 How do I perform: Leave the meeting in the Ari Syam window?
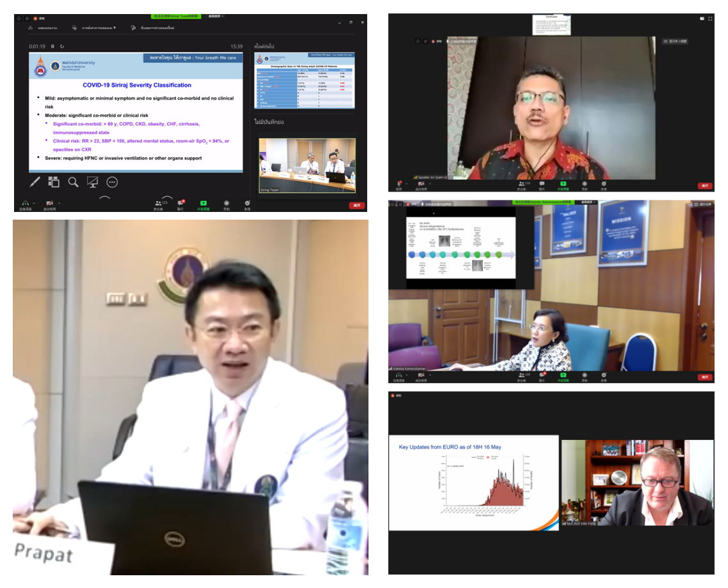pyautogui.click(x=705, y=186)
